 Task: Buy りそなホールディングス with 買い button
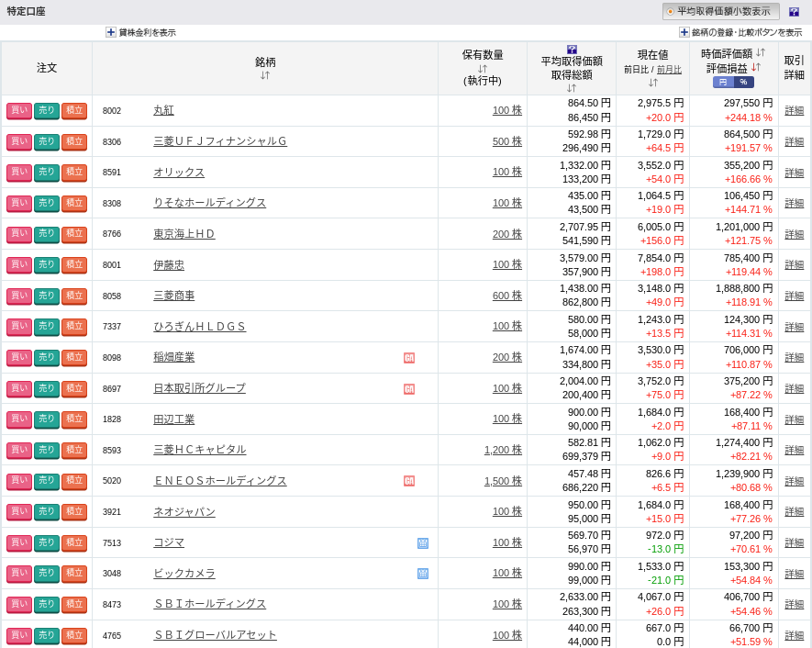click(19, 203)
